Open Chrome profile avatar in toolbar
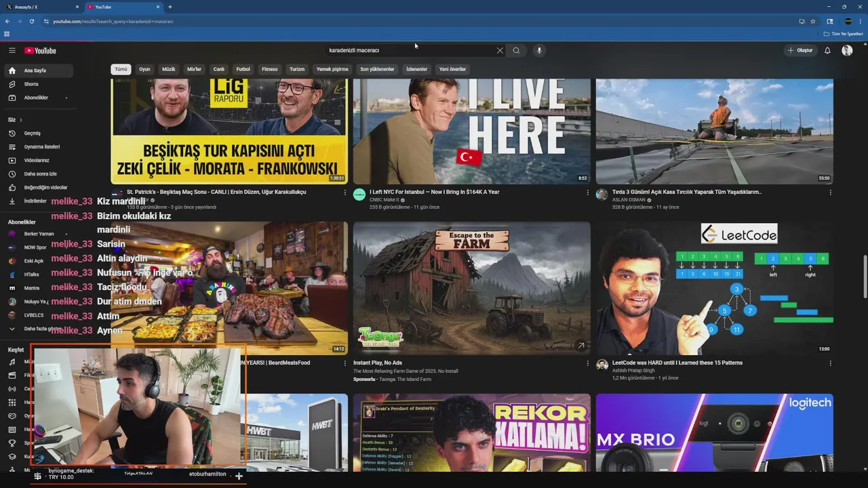Screen dimensions: 868x488 point(848,21)
